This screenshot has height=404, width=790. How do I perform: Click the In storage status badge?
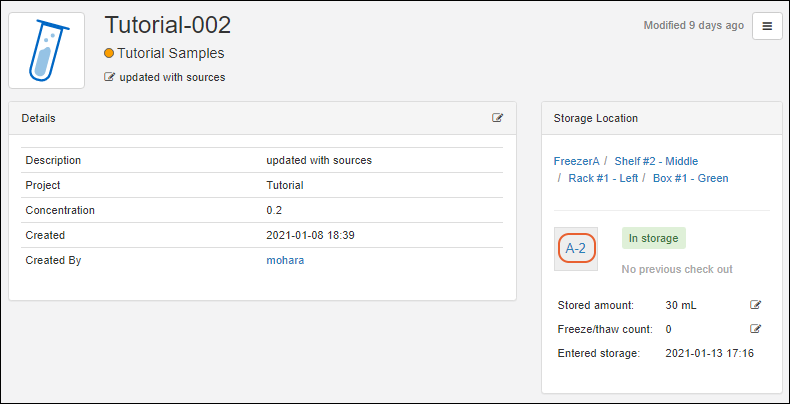[653, 238]
